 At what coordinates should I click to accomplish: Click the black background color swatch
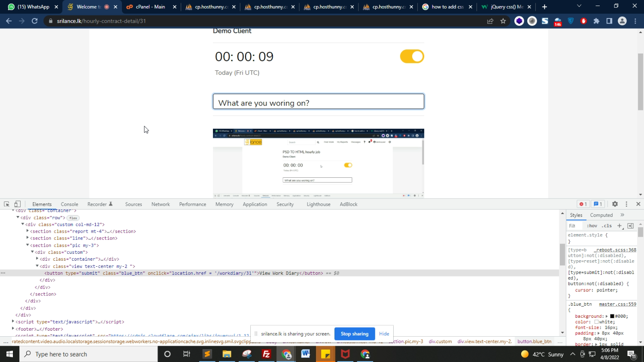(x=612, y=316)
